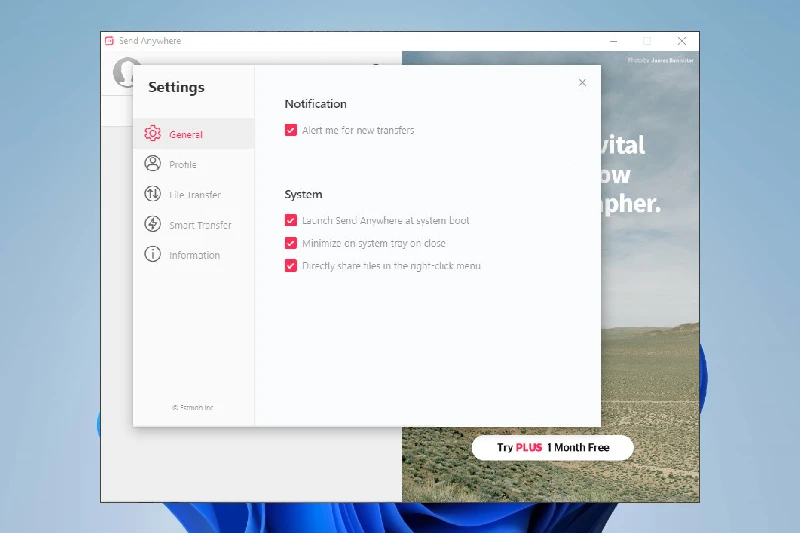
Task: Click the user avatar behind the dialog
Action: [124, 71]
